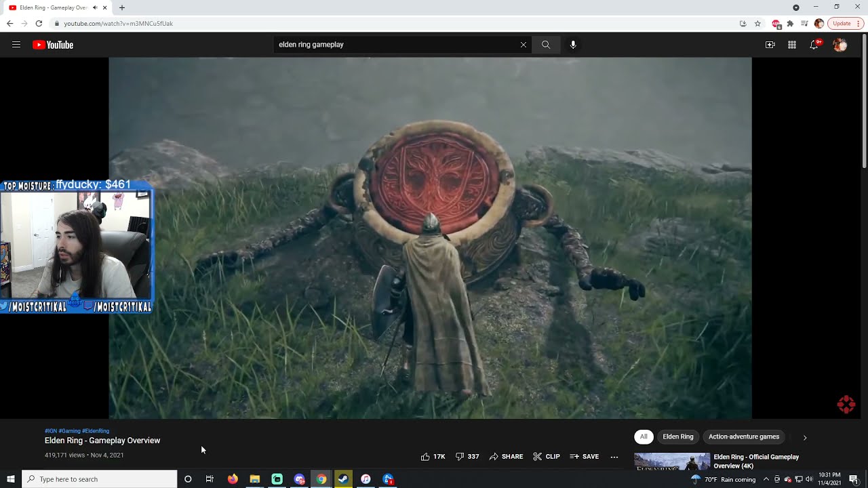Launch Firefox from taskbar

click(x=233, y=479)
